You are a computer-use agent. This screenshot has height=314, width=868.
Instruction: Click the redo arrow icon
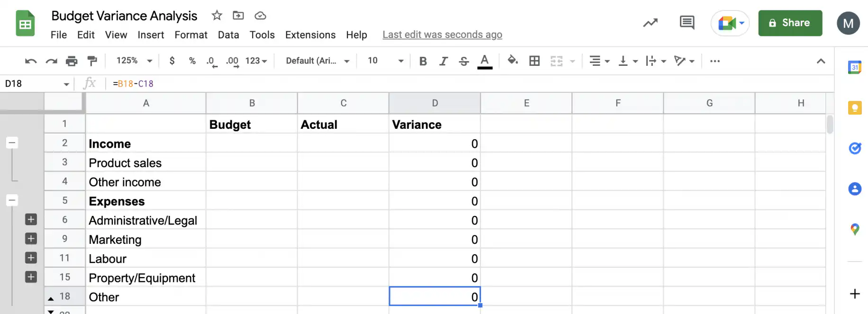point(51,61)
